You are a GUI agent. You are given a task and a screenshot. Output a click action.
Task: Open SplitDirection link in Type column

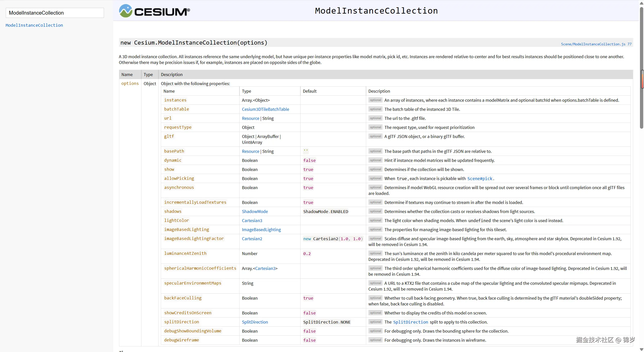255,322
